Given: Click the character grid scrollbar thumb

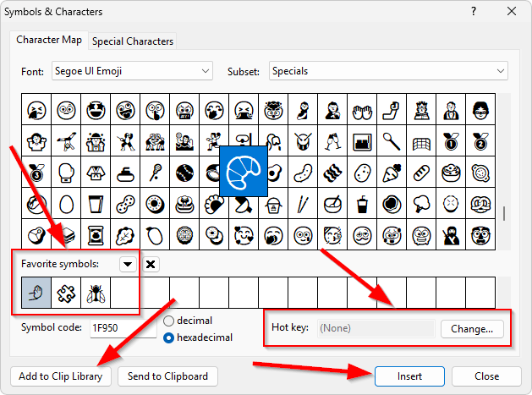Looking at the screenshot, I should pyautogui.click(x=504, y=213).
